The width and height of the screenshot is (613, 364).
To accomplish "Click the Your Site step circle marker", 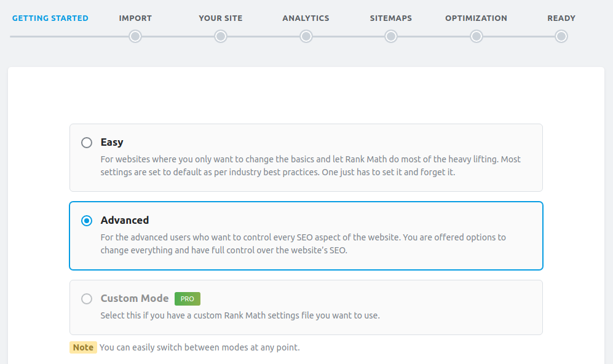I will pyautogui.click(x=221, y=36).
